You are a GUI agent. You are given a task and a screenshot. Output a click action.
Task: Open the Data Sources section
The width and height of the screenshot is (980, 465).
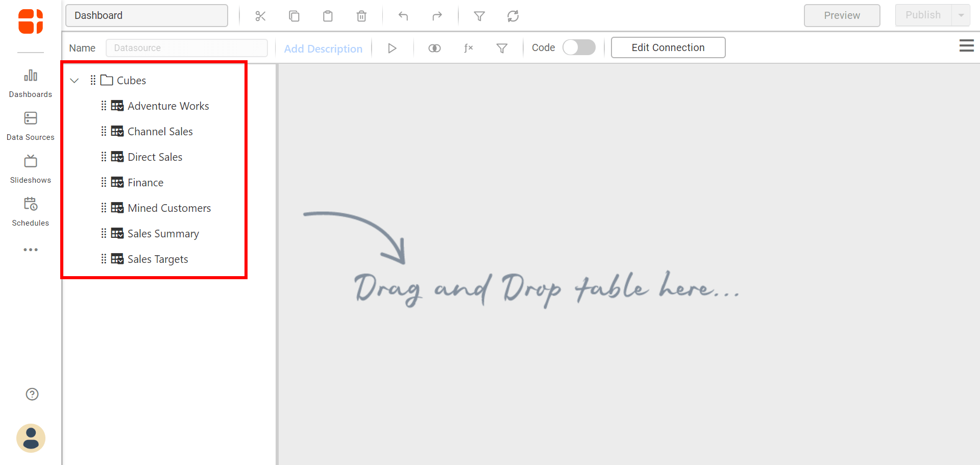31,127
